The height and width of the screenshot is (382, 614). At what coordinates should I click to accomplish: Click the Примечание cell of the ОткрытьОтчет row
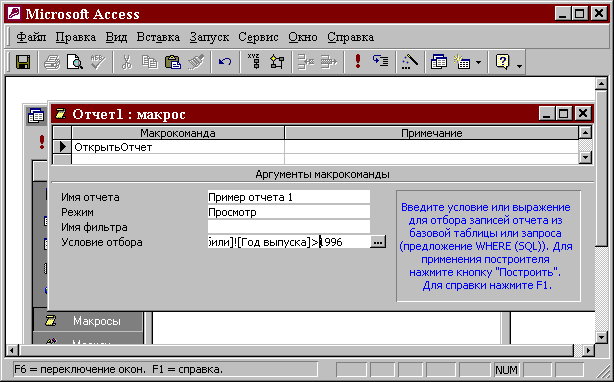point(432,147)
